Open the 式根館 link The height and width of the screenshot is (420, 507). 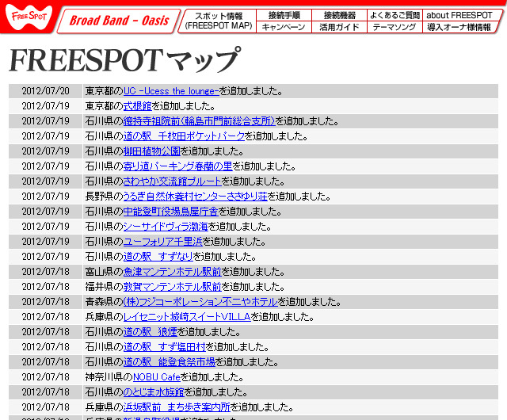(137, 106)
